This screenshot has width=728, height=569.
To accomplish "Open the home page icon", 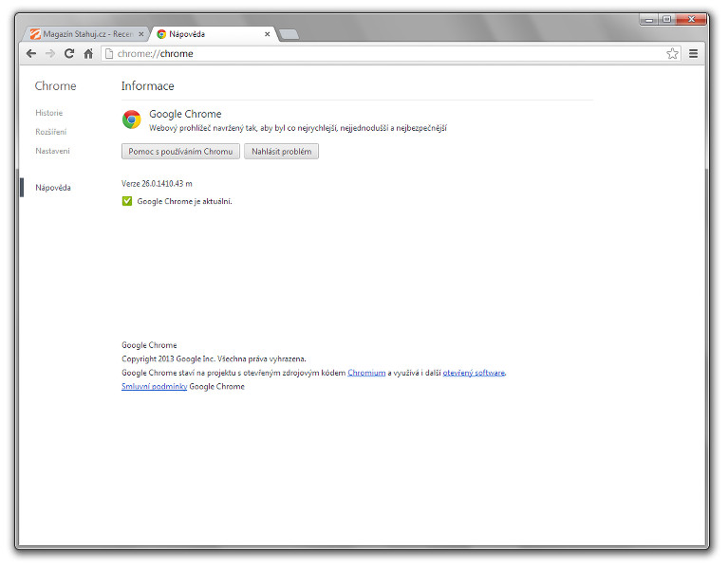I will click(88, 54).
